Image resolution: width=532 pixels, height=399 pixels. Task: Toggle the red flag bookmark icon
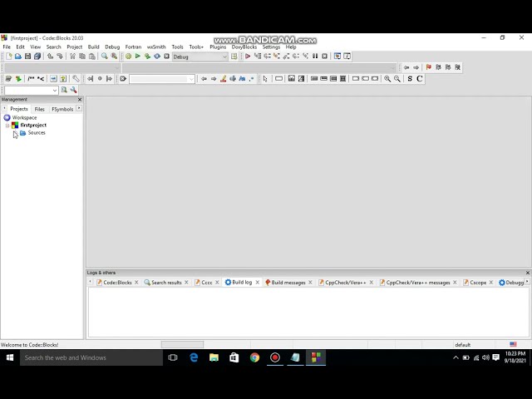(x=429, y=67)
